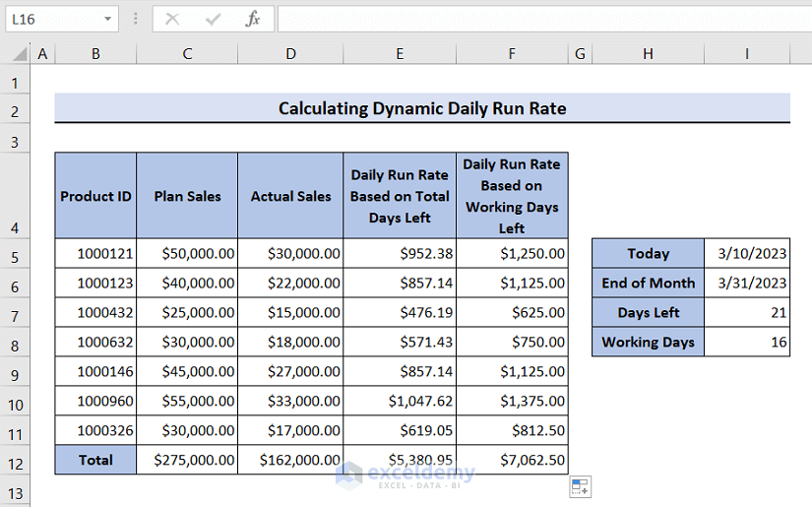The width and height of the screenshot is (812, 507).
Task: Select cell with Product ID 1000326
Action: pos(95,430)
